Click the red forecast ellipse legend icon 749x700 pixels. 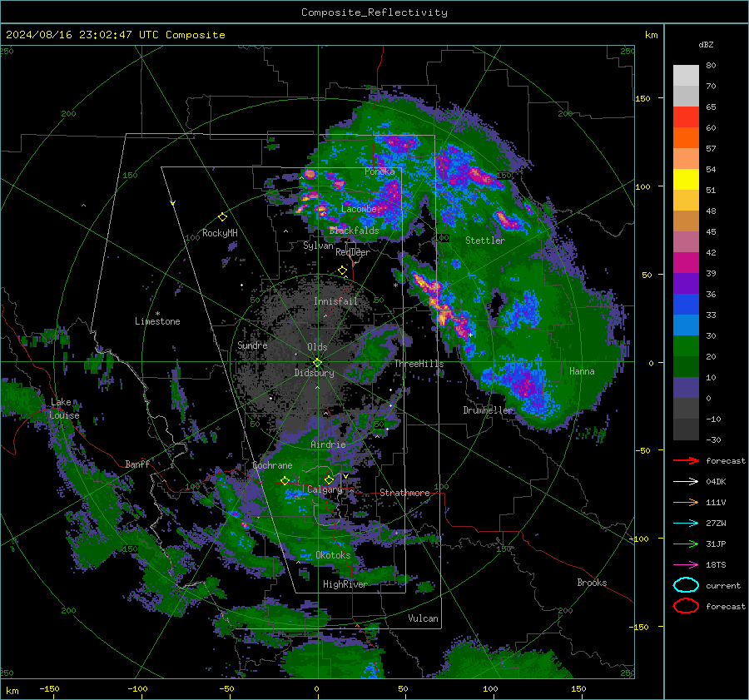pyautogui.click(x=686, y=606)
